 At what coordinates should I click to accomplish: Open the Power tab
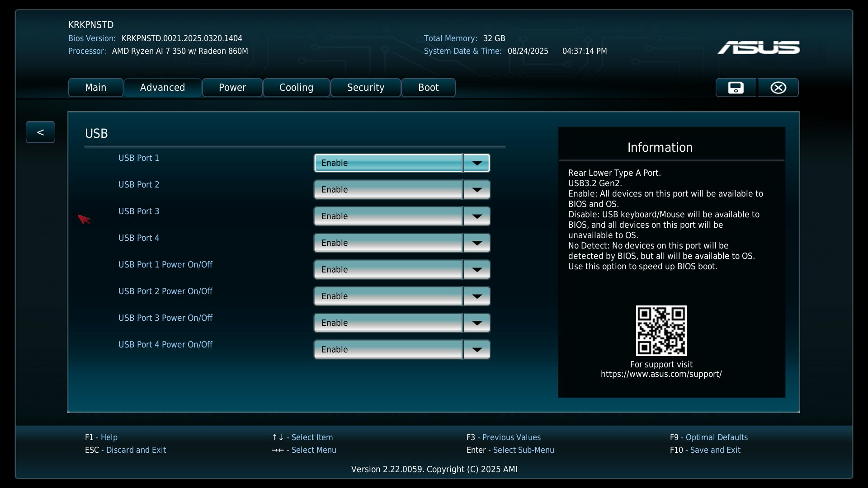pos(232,88)
